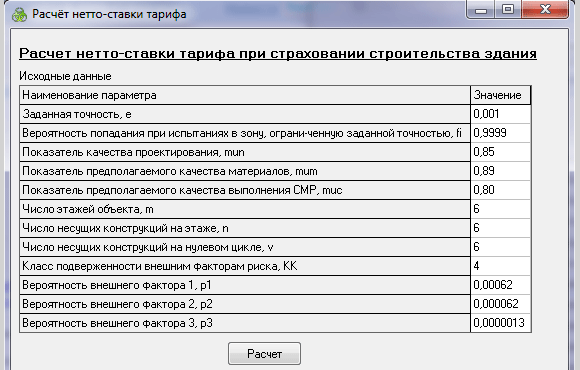Click the mun value cell 0,85
Screen dimensions: 580x370
click(500, 152)
